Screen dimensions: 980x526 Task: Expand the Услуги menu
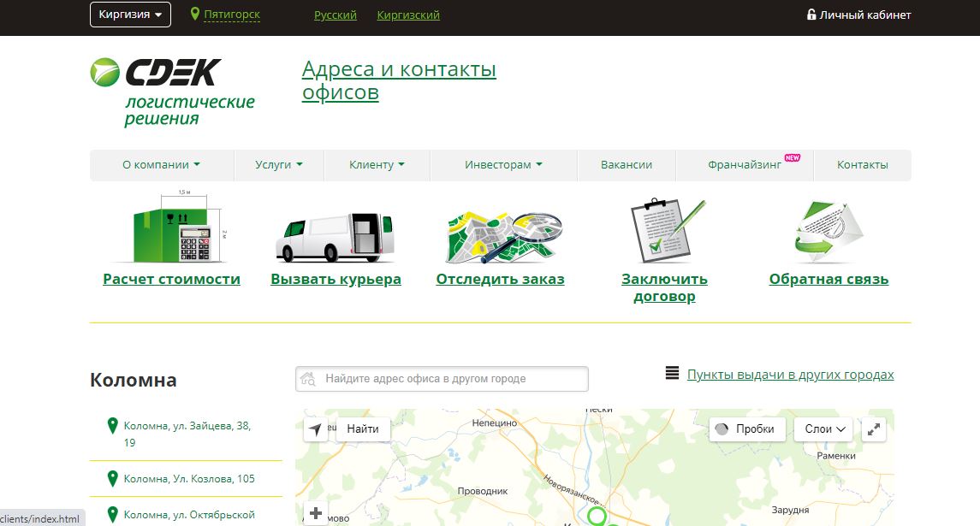(x=279, y=165)
